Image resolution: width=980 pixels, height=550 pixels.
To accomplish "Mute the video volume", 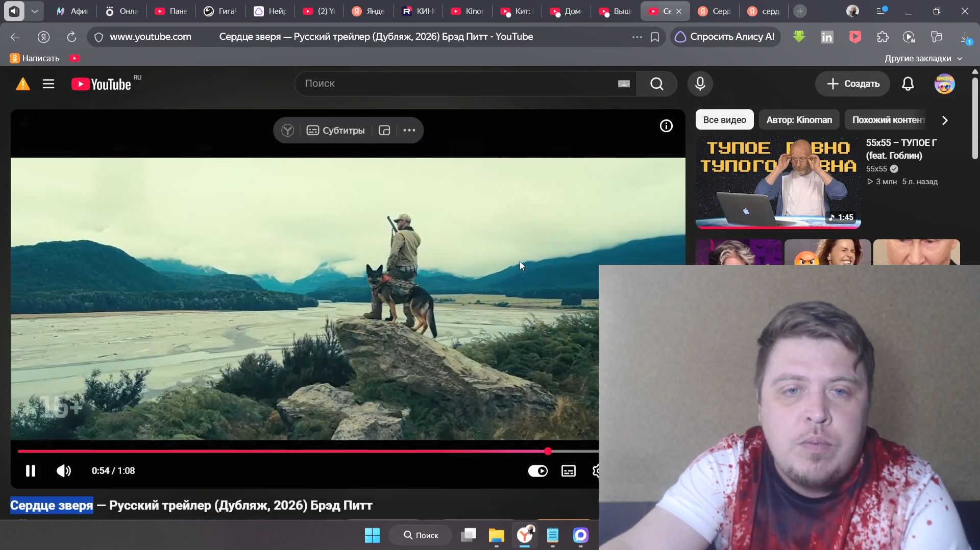I will tap(63, 471).
